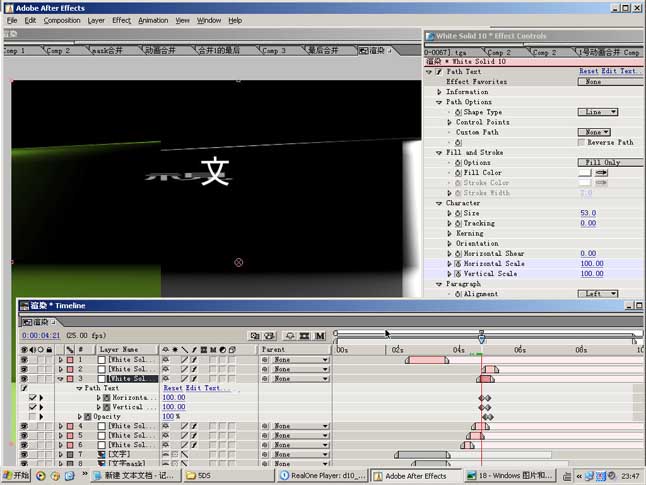Enable the Reverse Path checkbox
This screenshot has height=485, width=646.
[x=581, y=142]
